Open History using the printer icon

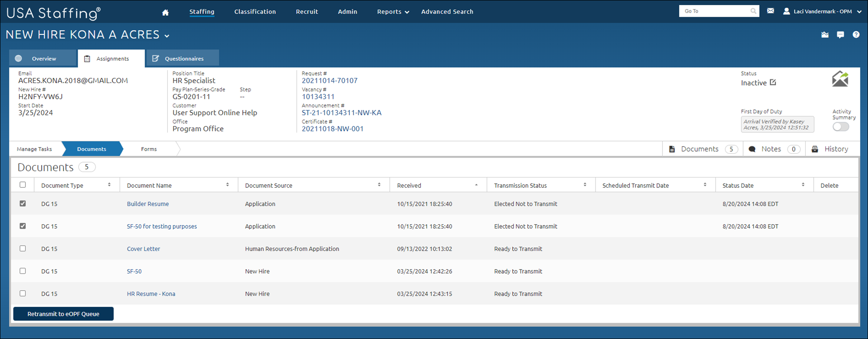pos(816,149)
